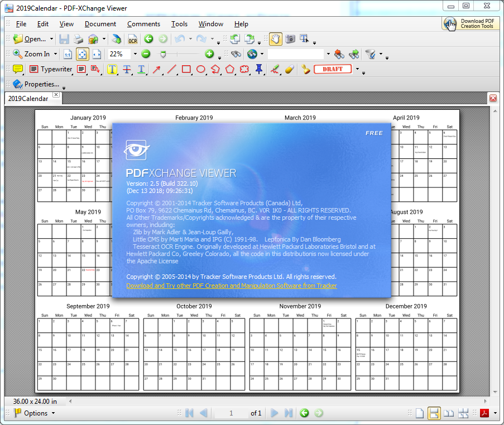This screenshot has height=425, width=504.
Task: Follow Download and Try other PDF link
Action: pos(232,286)
